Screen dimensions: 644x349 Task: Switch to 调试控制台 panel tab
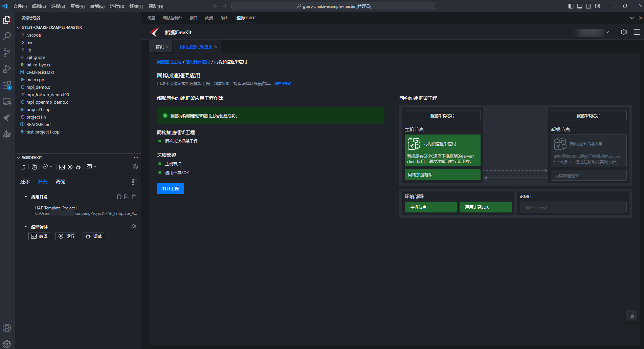172,18
